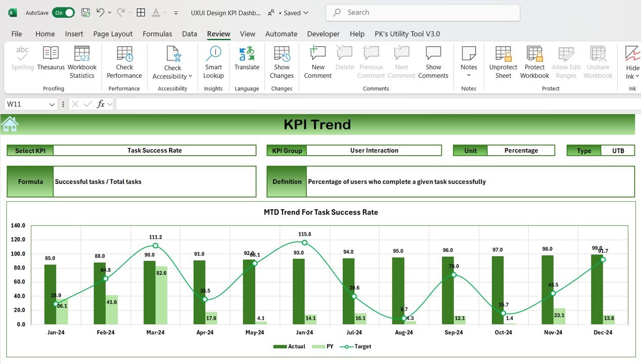Switch to the Formulas tab
This screenshot has width=641, height=364.
pos(157,34)
